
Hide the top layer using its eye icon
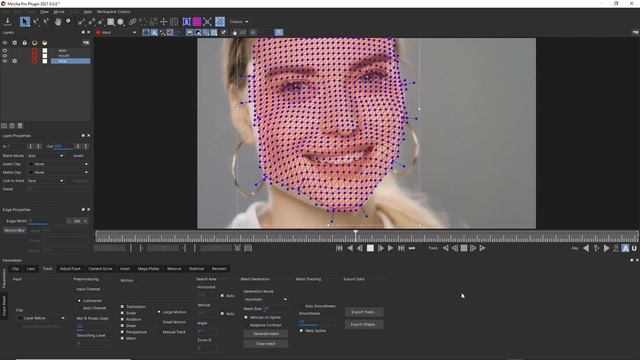pos(5,51)
